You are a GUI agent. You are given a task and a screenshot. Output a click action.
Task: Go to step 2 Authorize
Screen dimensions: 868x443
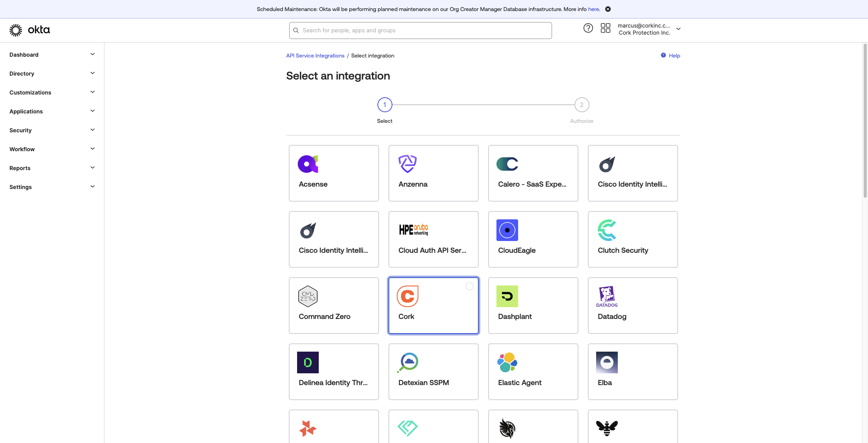(x=582, y=105)
